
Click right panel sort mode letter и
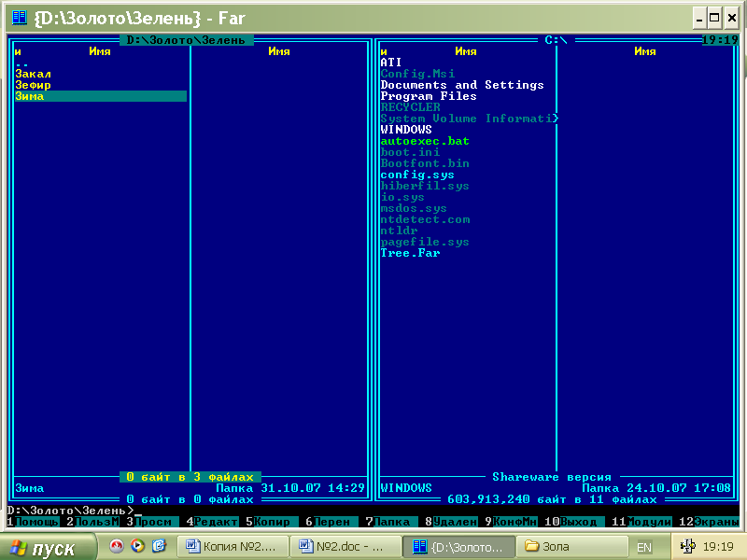[x=384, y=52]
